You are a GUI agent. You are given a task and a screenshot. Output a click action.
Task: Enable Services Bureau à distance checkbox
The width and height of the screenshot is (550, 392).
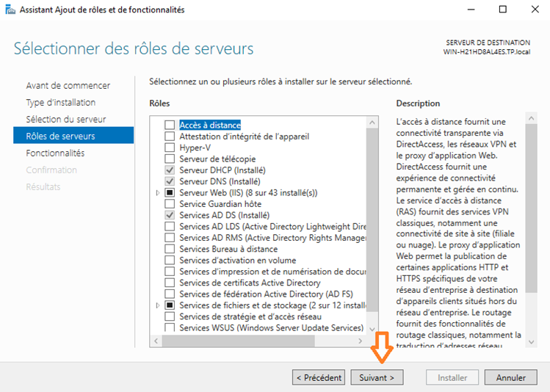[170, 249]
